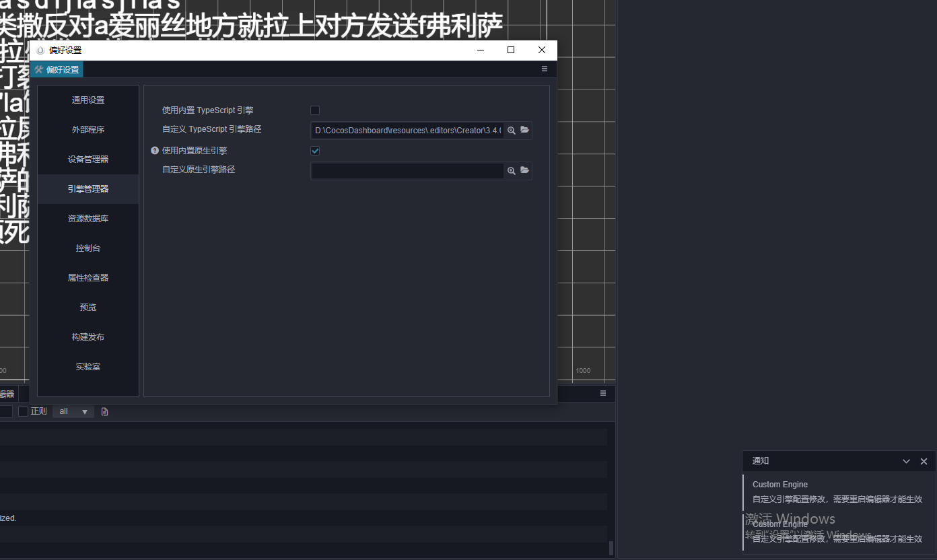Viewport: 937px width, 560px height.
Task: Click the help icon beside 使用内置原生引擎
Action: tap(155, 151)
